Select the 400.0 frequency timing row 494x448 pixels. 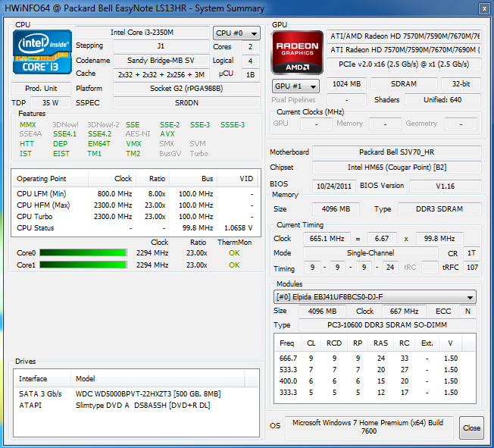coord(374,381)
